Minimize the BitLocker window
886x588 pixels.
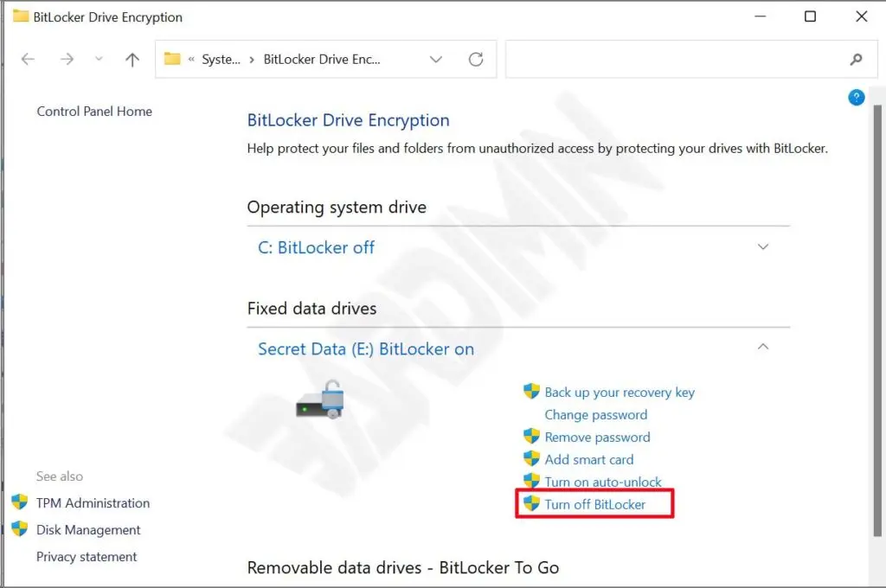point(760,16)
